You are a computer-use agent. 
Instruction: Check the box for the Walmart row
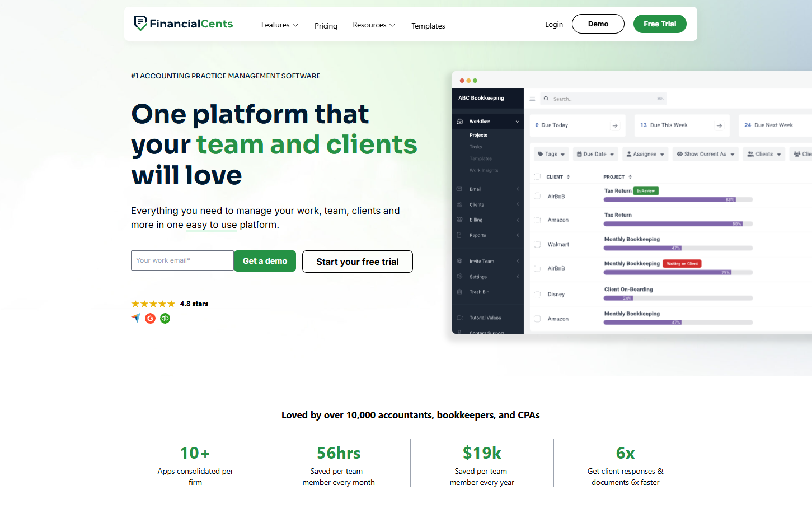click(537, 245)
